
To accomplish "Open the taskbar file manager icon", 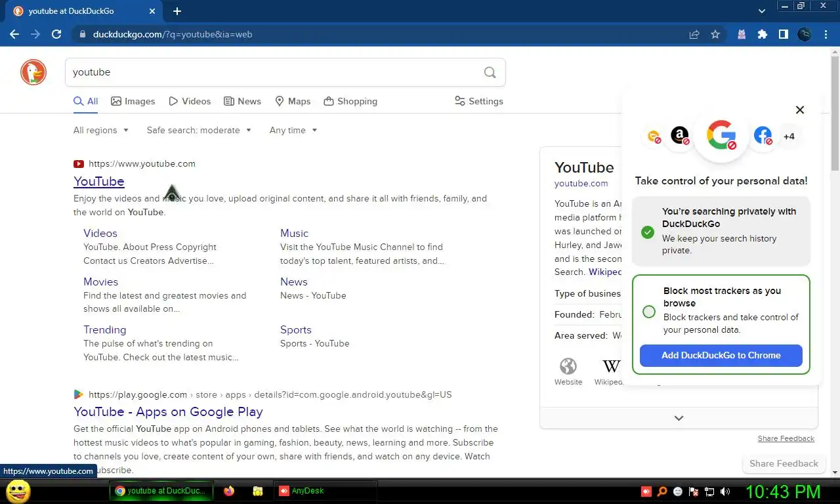I will 258,490.
